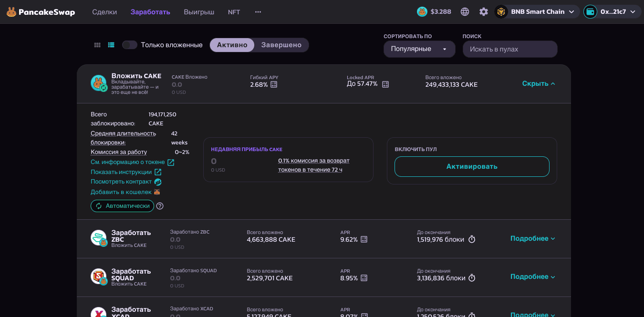Toggle the Только вложенные switch
Viewport: 644px width, 317px height.
(x=130, y=45)
